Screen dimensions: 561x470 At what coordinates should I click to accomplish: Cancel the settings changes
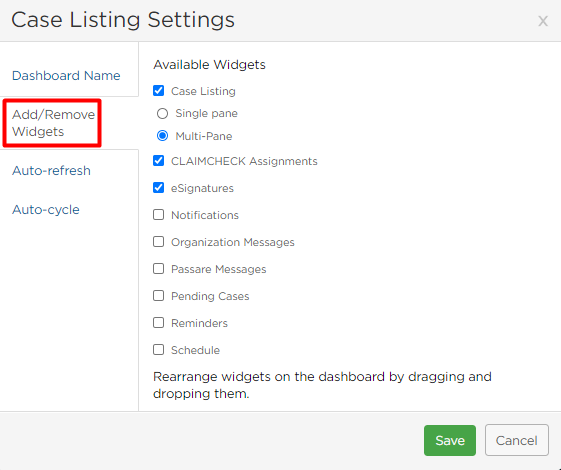tap(517, 440)
